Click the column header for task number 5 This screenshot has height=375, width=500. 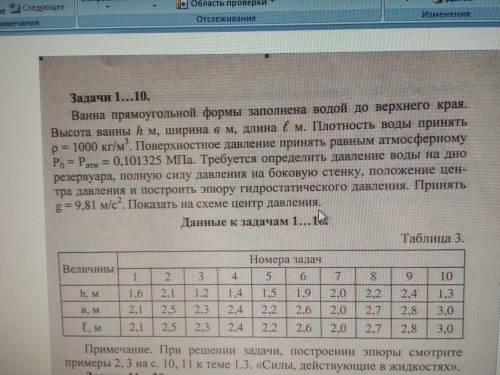coord(268,276)
